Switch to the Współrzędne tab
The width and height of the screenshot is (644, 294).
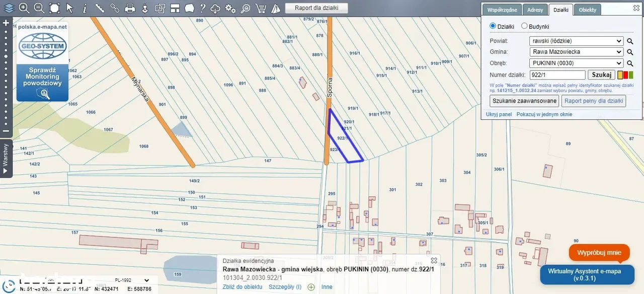(502, 10)
